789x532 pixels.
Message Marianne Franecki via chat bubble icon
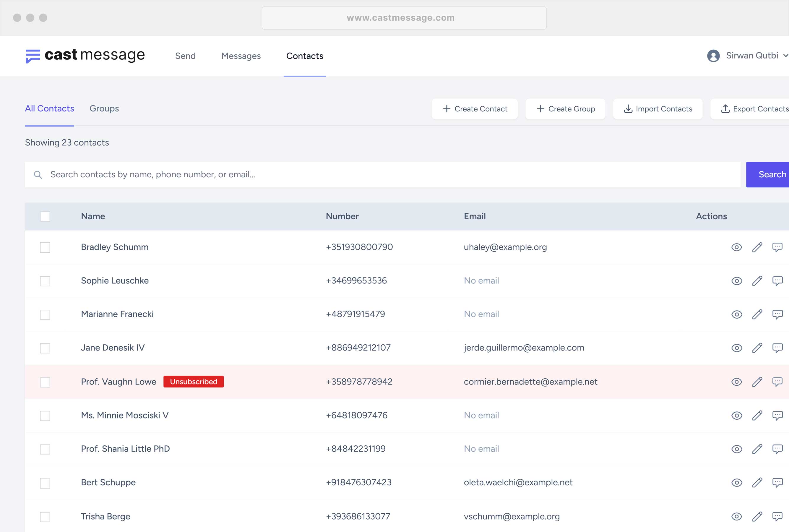pos(777,314)
